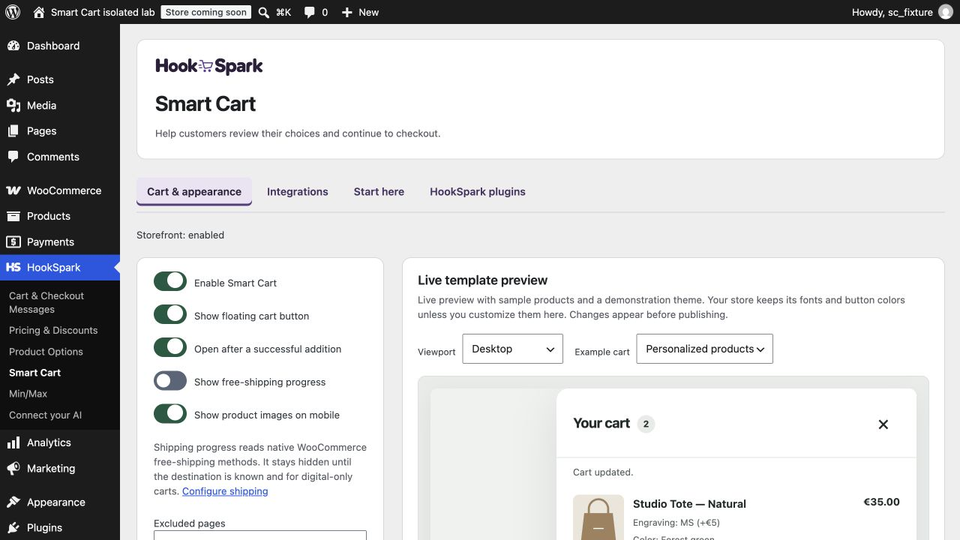Click the Pages icon in sidebar

[x=13, y=131]
